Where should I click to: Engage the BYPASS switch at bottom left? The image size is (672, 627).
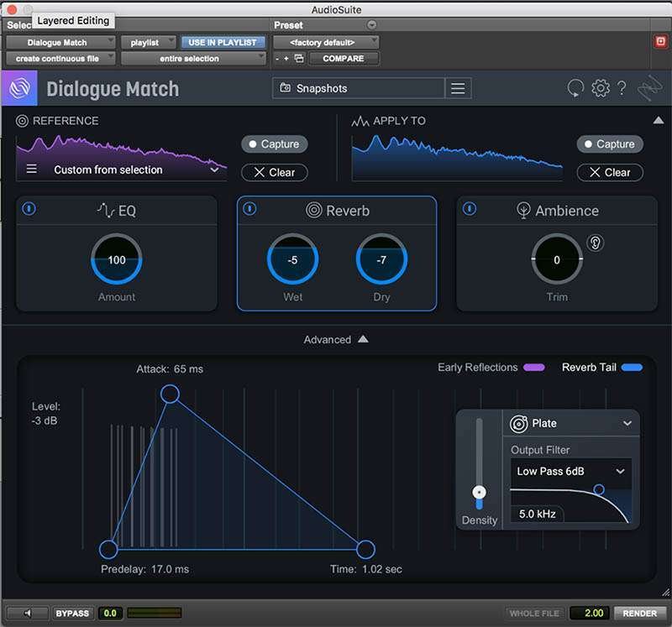[71, 613]
